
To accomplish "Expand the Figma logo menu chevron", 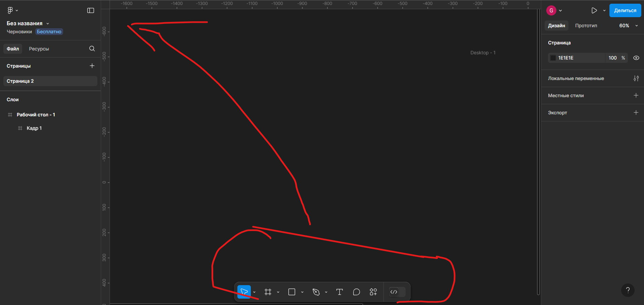I will pyautogui.click(x=17, y=11).
